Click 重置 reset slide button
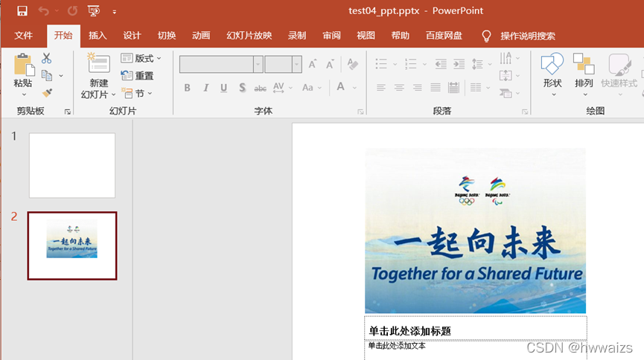The height and width of the screenshot is (360, 644). pos(137,76)
